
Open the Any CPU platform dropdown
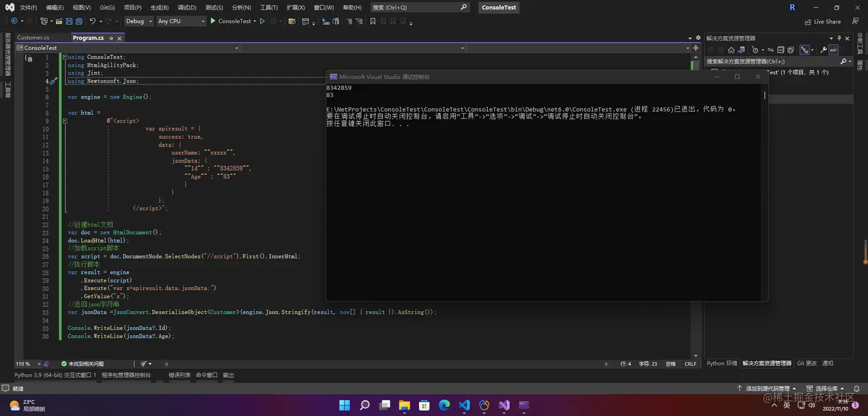[181, 21]
